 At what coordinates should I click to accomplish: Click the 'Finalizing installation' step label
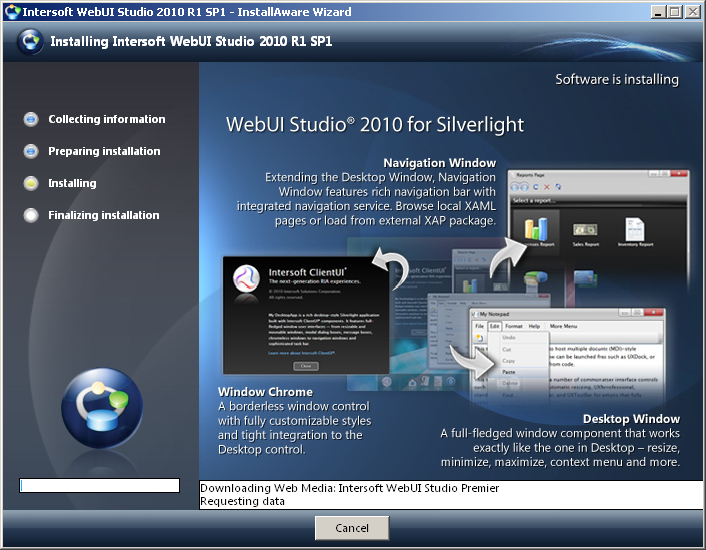point(104,215)
